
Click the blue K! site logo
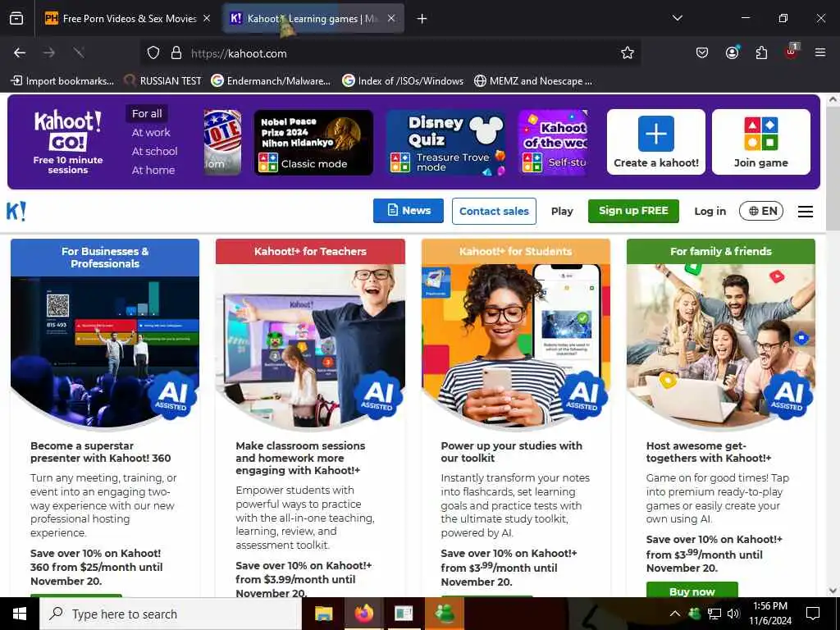(16, 211)
